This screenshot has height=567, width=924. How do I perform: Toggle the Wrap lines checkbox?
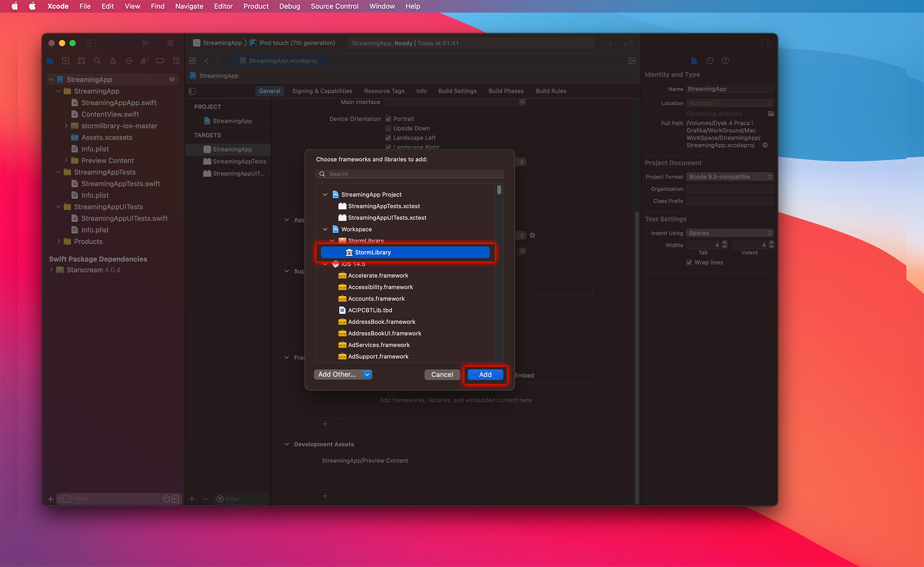(689, 263)
